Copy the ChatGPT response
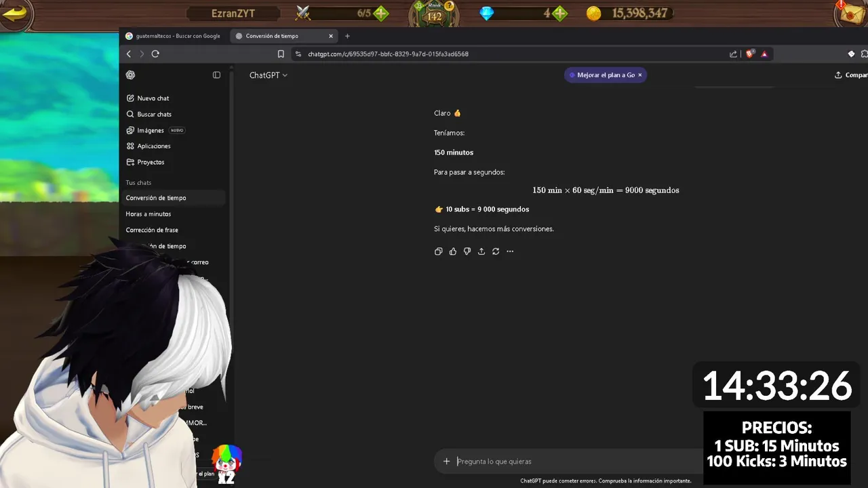This screenshot has height=488, width=868. pos(438,251)
